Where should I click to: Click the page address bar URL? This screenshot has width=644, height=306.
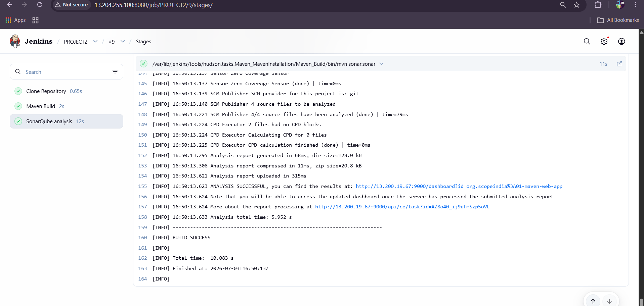click(154, 5)
